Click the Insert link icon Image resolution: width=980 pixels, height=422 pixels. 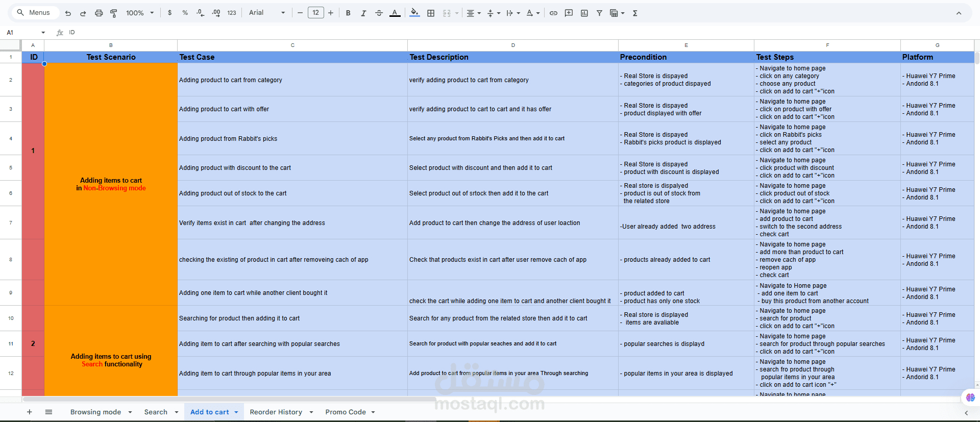[x=553, y=13]
